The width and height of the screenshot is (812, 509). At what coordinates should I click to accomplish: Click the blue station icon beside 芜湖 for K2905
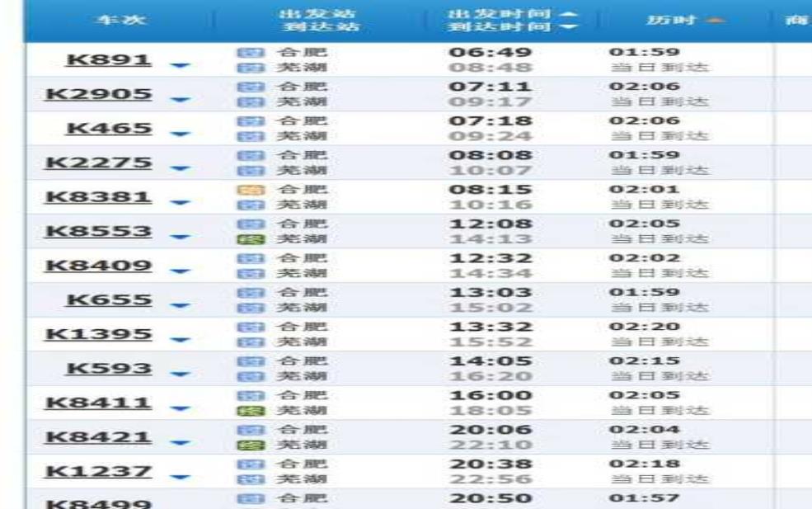click(x=244, y=102)
